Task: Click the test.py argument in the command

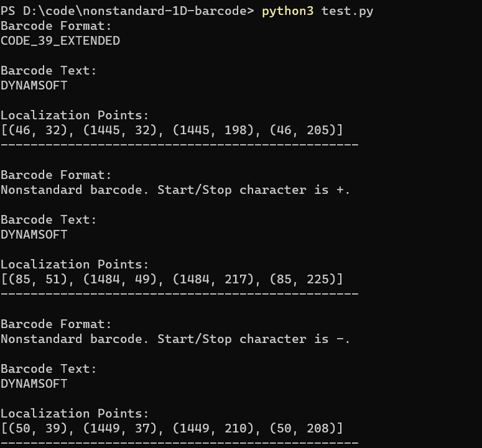Action: (x=347, y=11)
